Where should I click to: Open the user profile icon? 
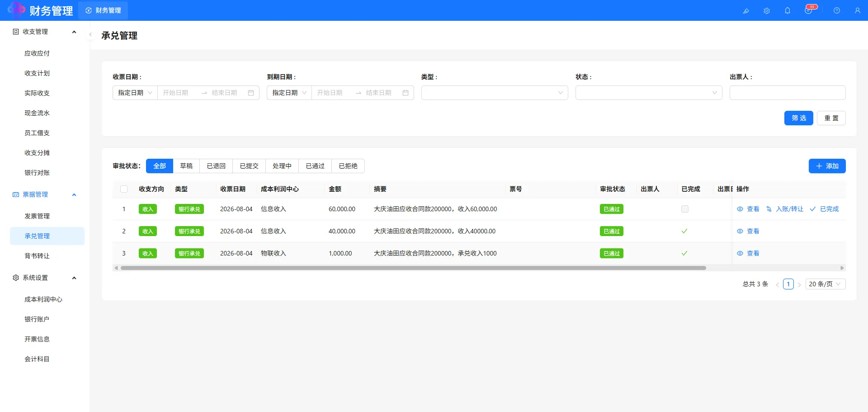click(x=858, y=11)
